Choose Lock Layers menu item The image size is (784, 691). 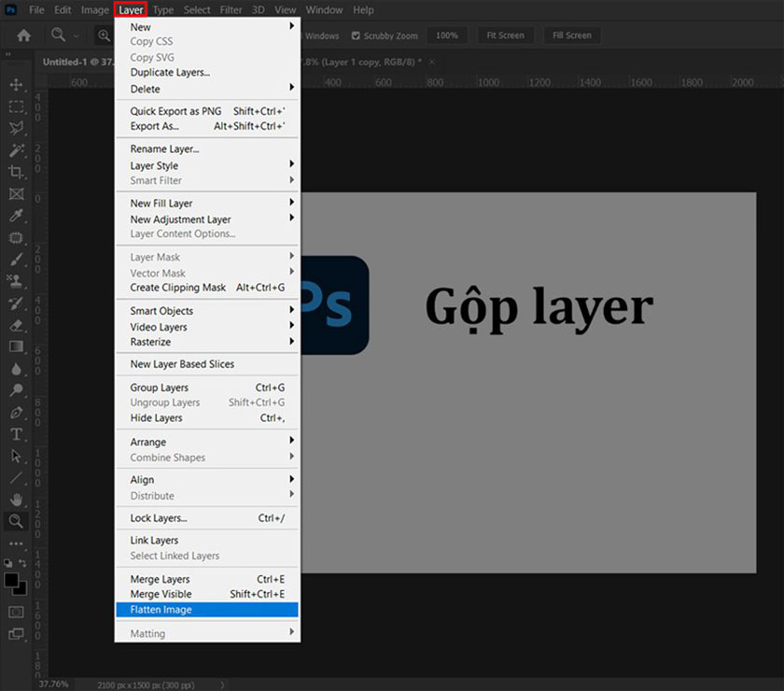207,518
